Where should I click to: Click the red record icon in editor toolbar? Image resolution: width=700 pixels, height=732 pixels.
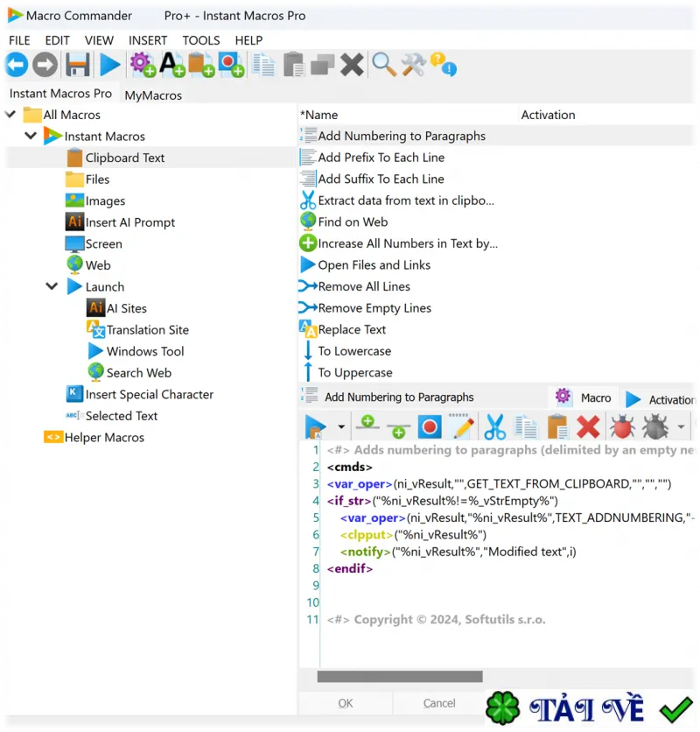click(430, 426)
